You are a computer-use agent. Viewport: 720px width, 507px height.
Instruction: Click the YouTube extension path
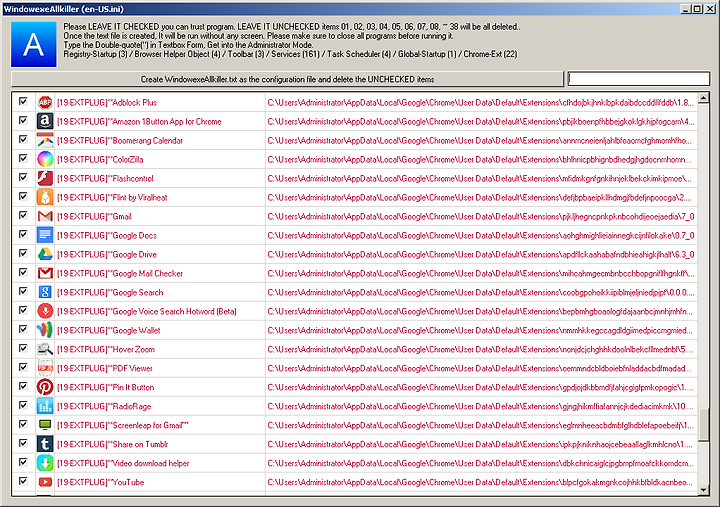tap(481, 482)
